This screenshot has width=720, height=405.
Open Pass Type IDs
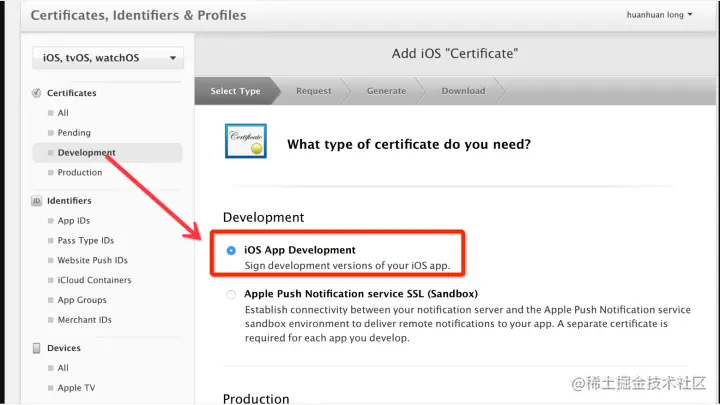point(85,240)
